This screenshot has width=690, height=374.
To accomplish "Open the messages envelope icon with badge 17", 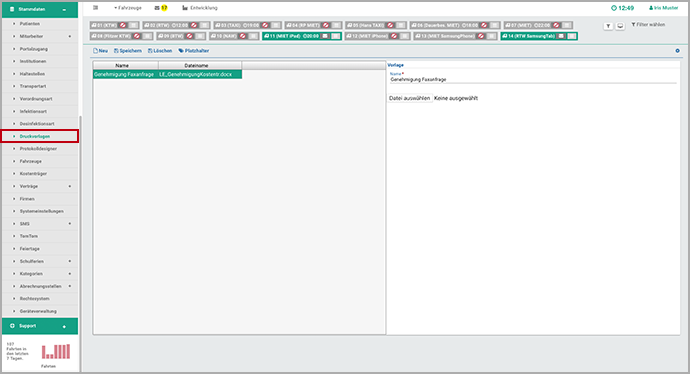I will pos(161,8).
